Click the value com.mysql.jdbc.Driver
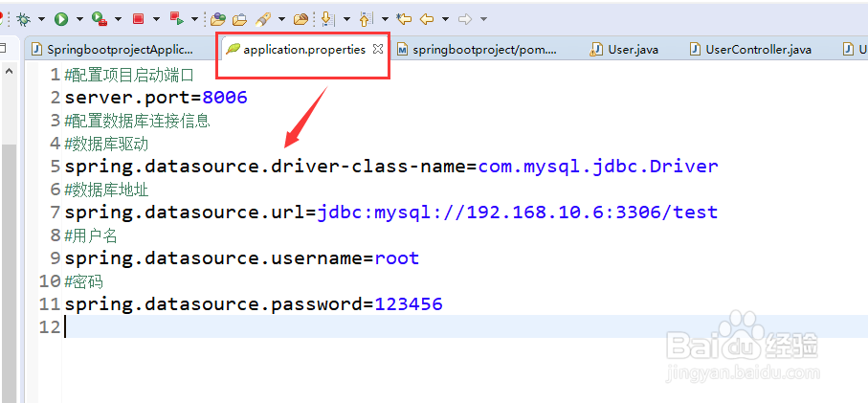Screen dimensions: 868x403 point(598,166)
